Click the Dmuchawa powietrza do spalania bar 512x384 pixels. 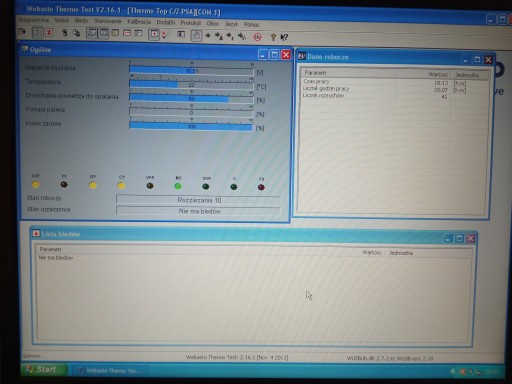[x=191, y=99]
